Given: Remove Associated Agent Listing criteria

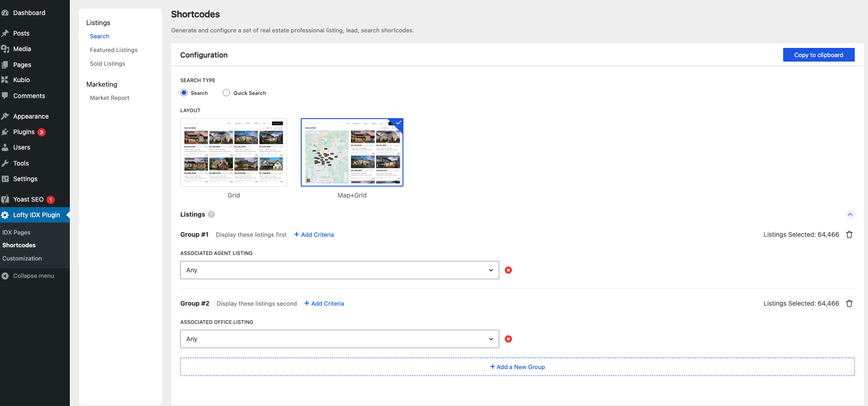Looking at the screenshot, I should (508, 270).
